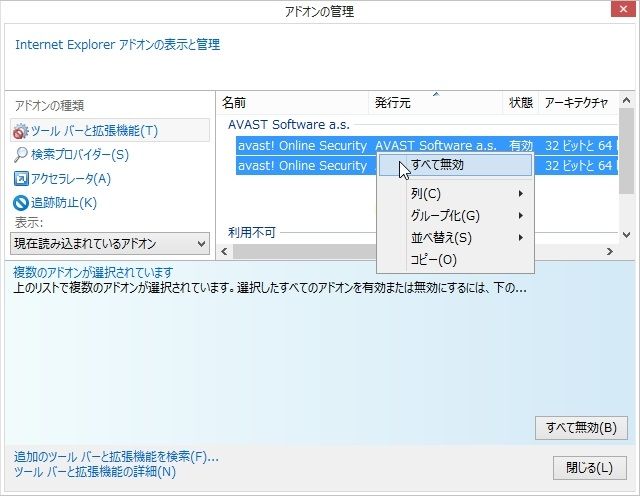Click the AVAST Software a.s. group header
This screenshot has height=496, width=640.
coord(289,125)
